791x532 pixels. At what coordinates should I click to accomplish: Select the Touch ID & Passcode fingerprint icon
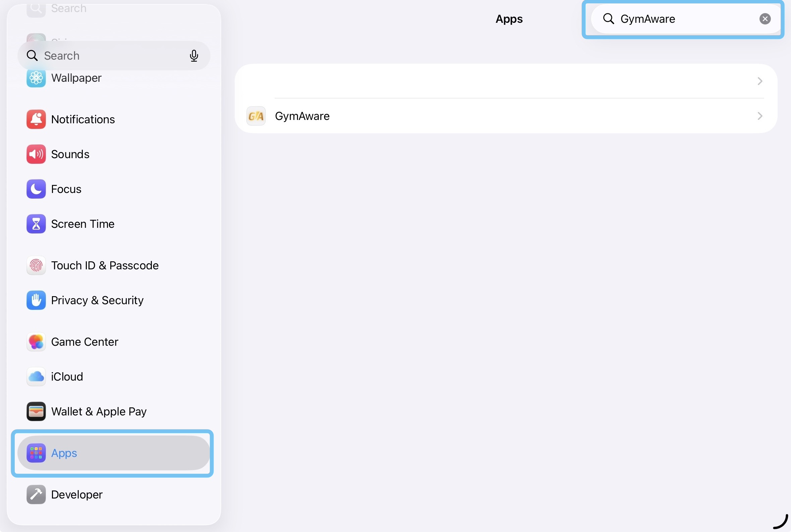pos(36,265)
